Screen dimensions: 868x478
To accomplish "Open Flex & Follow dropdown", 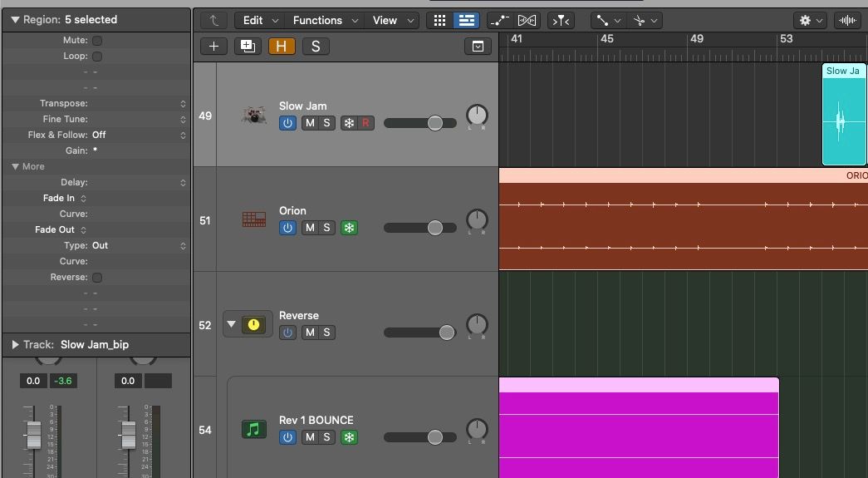I will tap(183, 136).
